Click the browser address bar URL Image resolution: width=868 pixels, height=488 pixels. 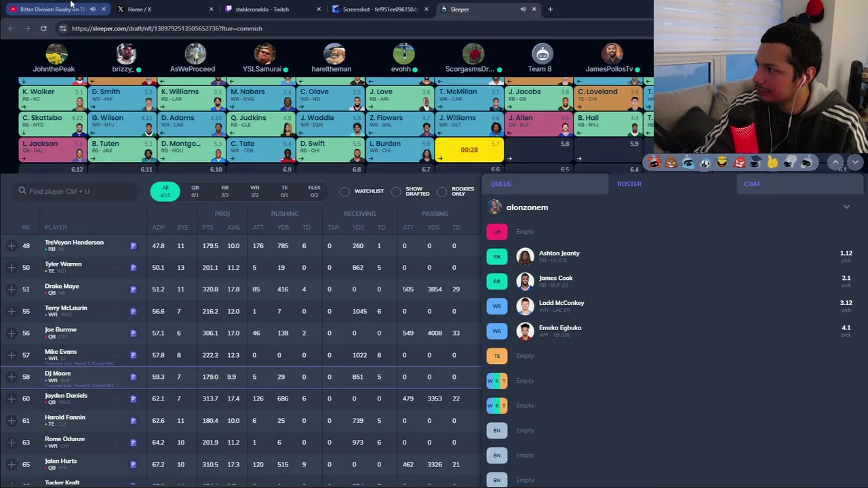click(x=167, y=28)
